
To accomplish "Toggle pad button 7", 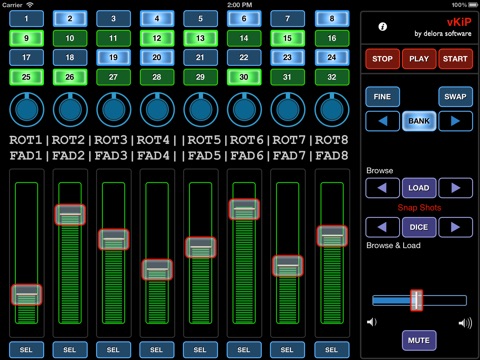I will 288,19.
